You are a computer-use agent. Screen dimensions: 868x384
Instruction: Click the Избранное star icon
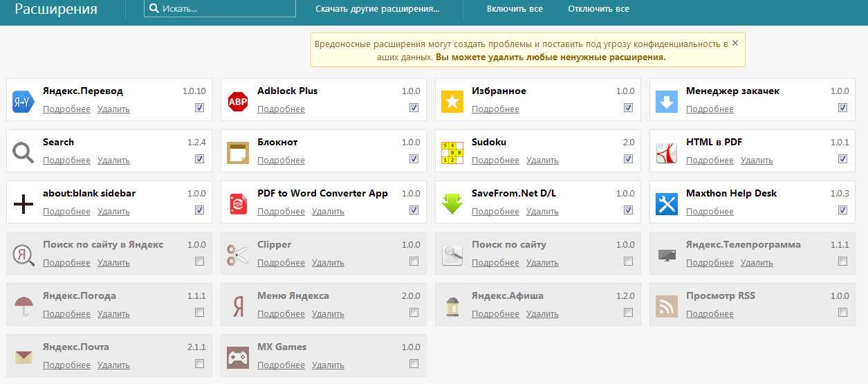click(452, 102)
